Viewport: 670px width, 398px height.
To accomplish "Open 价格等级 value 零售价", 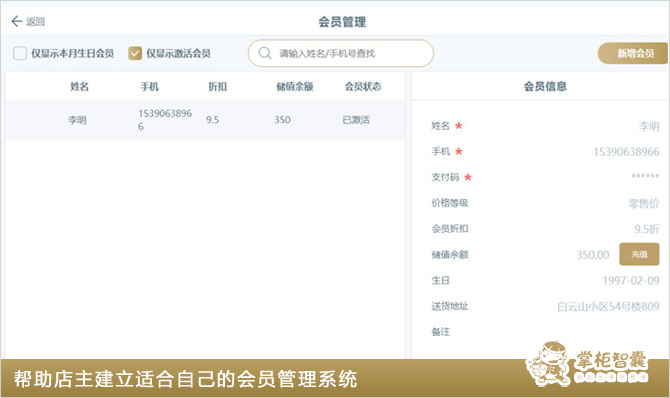I will [x=644, y=203].
